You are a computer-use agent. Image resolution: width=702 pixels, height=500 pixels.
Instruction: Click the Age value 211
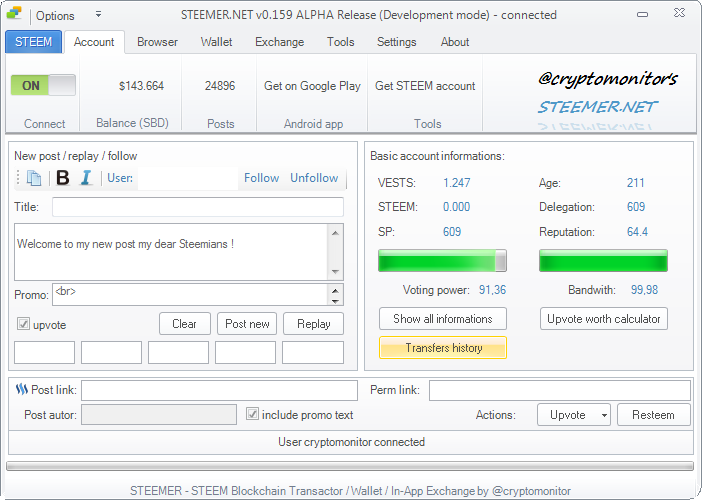635,183
